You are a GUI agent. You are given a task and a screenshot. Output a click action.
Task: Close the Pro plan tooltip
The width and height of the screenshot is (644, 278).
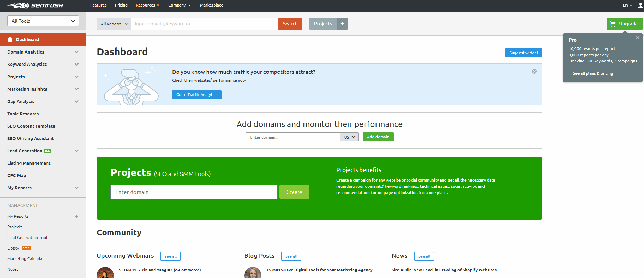click(x=637, y=38)
